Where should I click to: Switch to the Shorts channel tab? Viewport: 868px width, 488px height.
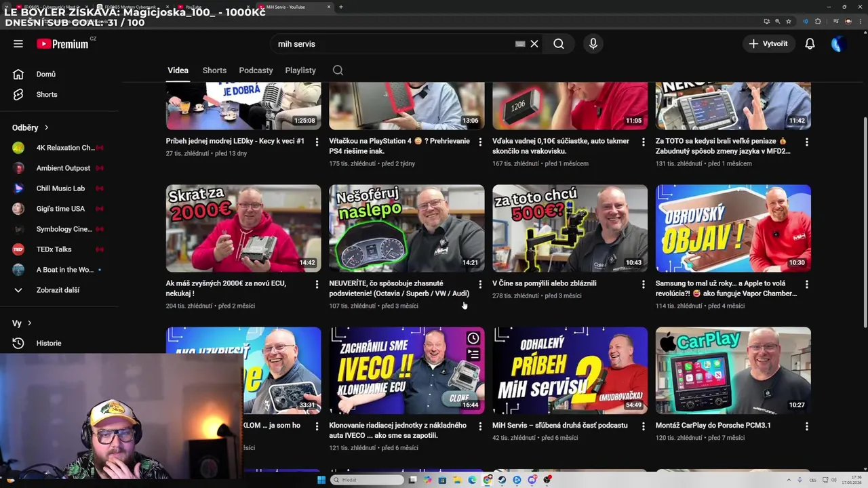click(x=214, y=70)
